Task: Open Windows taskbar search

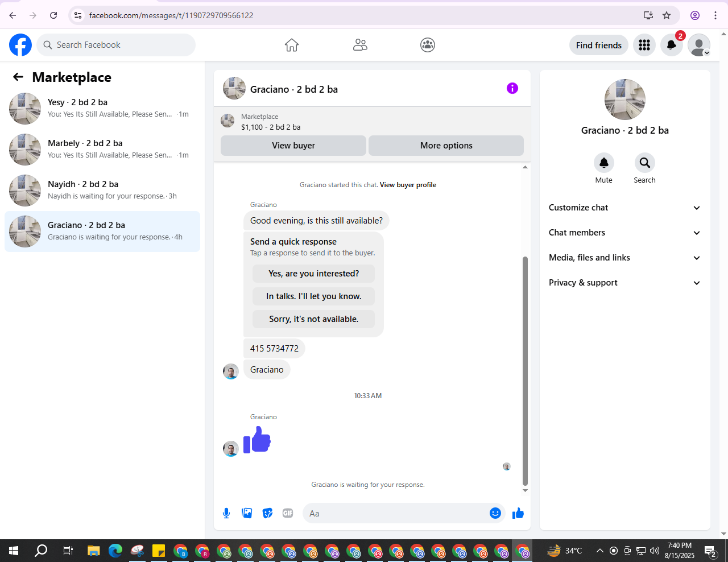Action: click(x=41, y=551)
